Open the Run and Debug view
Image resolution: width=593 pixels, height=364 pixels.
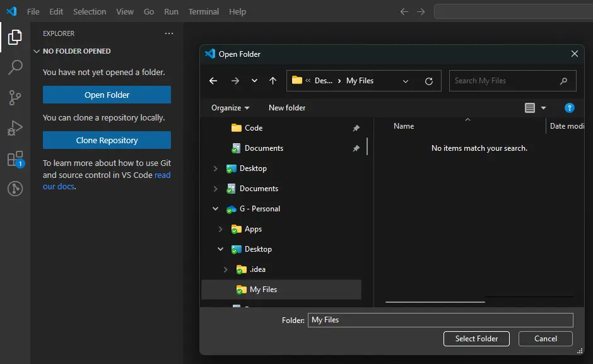(x=15, y=128)
